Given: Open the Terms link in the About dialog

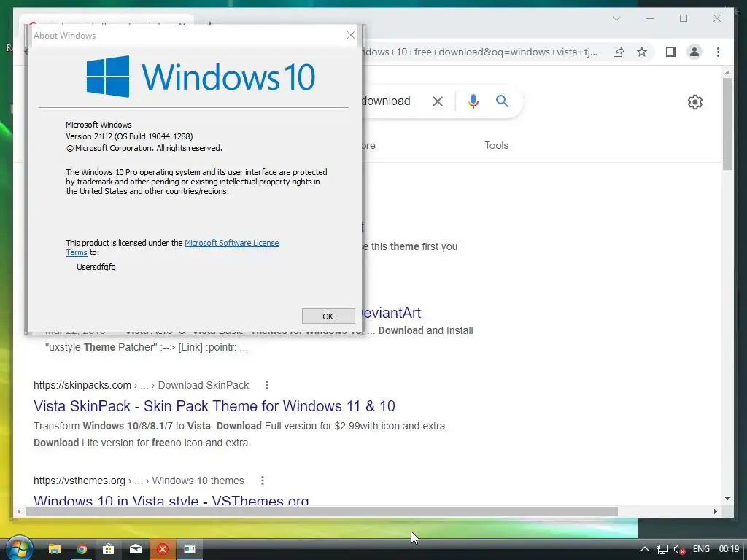Looking at the screenshot, I should pos(77,252).
